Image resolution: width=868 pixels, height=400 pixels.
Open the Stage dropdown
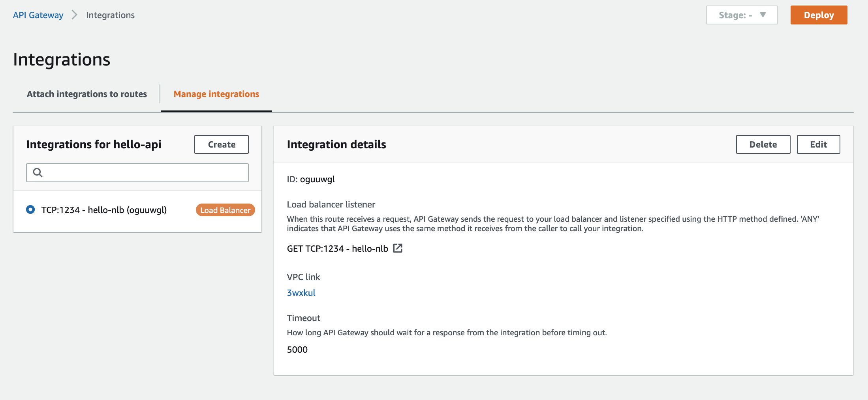[741, 15]
